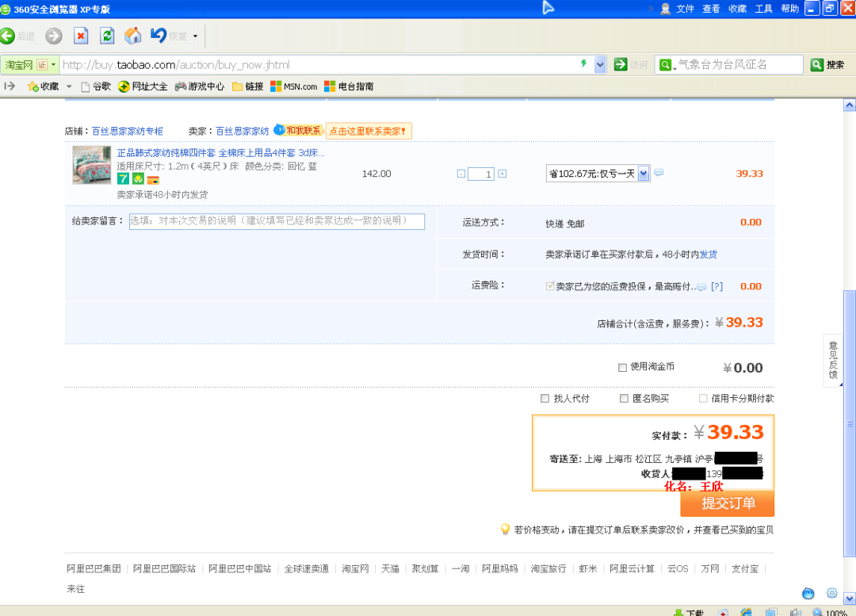Open the 谷歌 bookmark
The image size is (856, 616).
tap(96, 86)
